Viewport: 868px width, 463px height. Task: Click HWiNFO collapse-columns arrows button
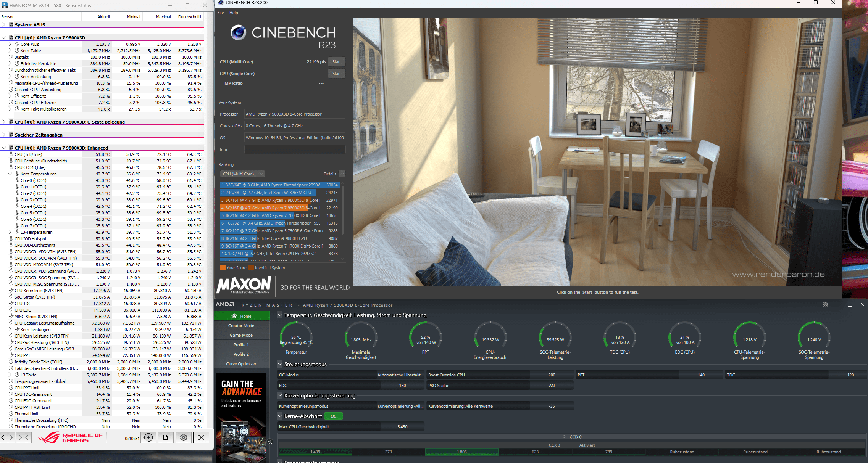[x=23, y=437]
